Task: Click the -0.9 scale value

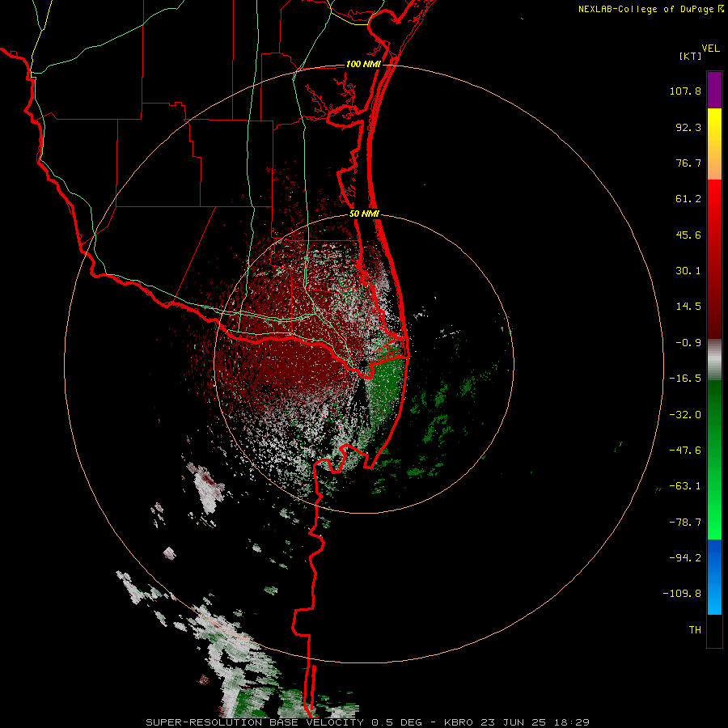Action: (688, 343)
